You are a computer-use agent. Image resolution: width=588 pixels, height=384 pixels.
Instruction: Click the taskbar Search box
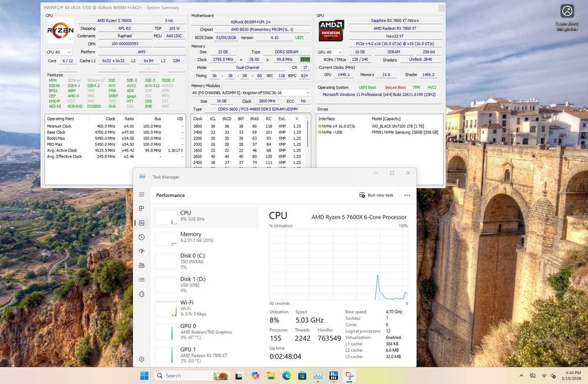pyautogui.click(x=191, y=376)
